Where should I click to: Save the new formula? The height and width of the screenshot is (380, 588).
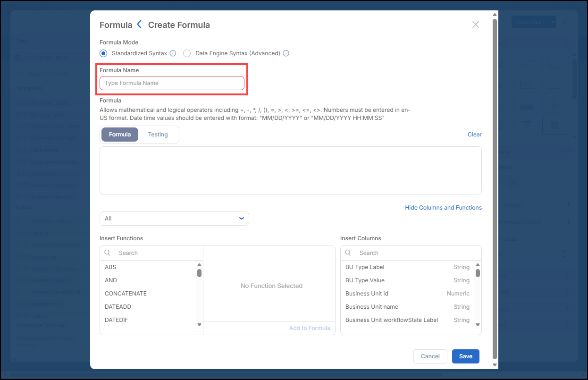(466, 356)
